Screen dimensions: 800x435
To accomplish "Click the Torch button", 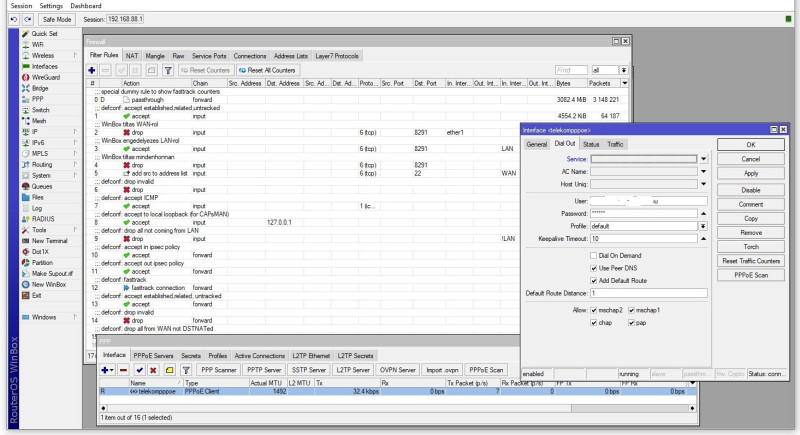I will coord(751,247).
